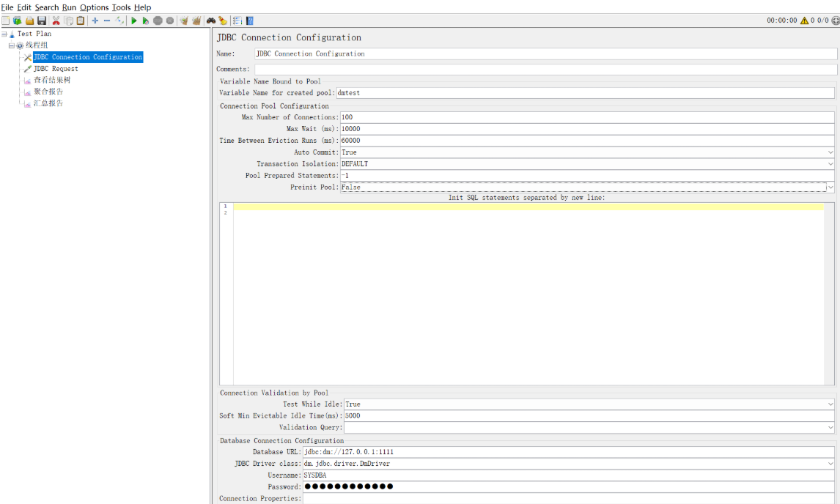Click the Pool Prepared Statements field

[587, 176]
